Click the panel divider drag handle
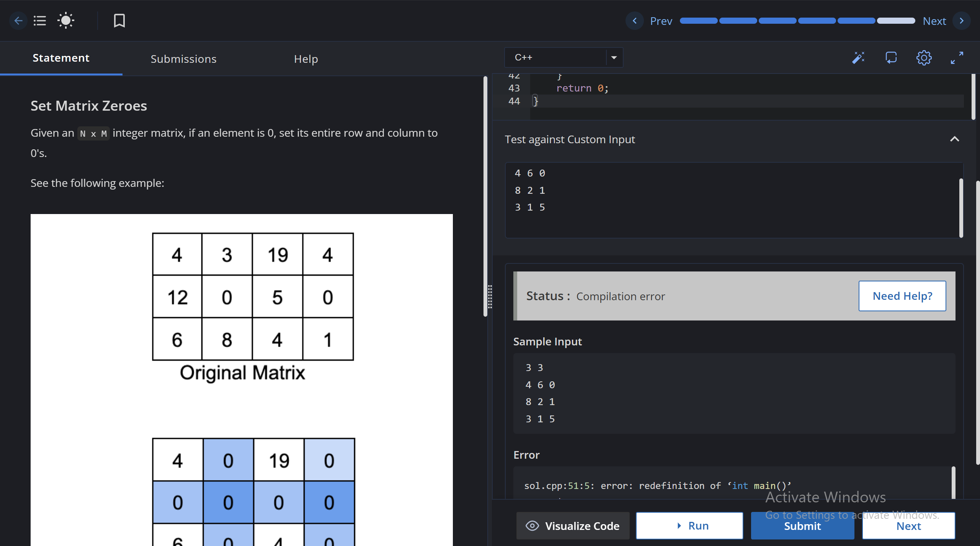 tap(490, 297)
